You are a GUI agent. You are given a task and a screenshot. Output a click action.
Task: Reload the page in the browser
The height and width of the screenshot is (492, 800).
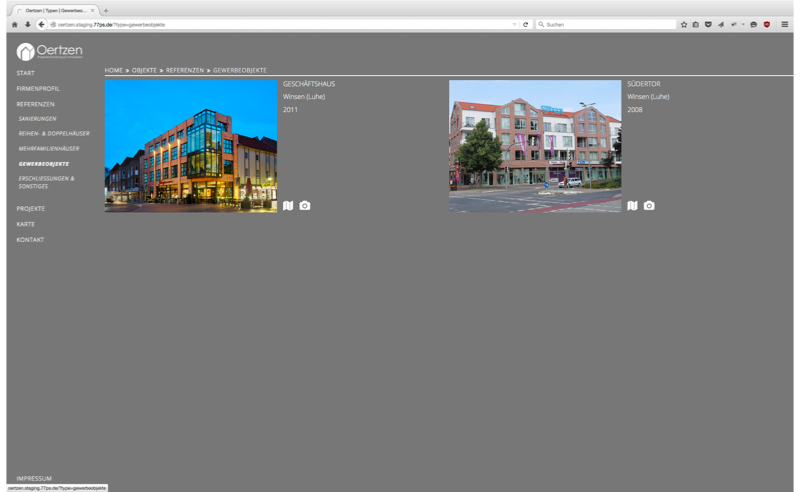coord(526,24)
